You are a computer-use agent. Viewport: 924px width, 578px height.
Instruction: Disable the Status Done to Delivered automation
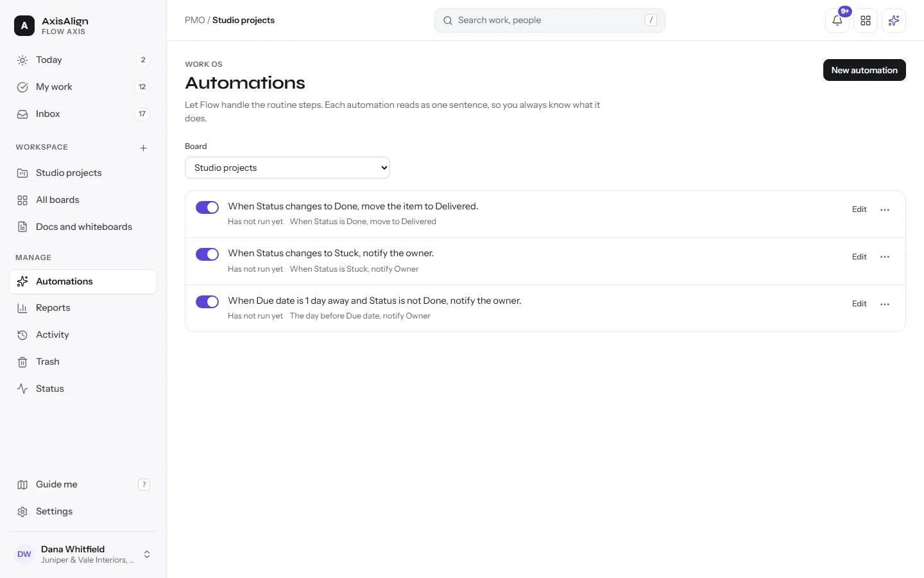point(207,207)
